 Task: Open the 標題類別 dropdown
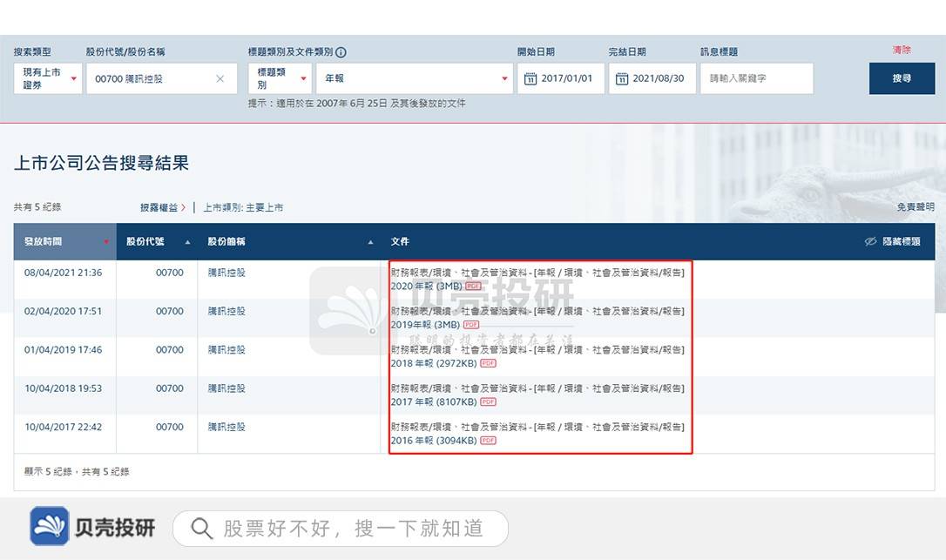tap(280, 78)
